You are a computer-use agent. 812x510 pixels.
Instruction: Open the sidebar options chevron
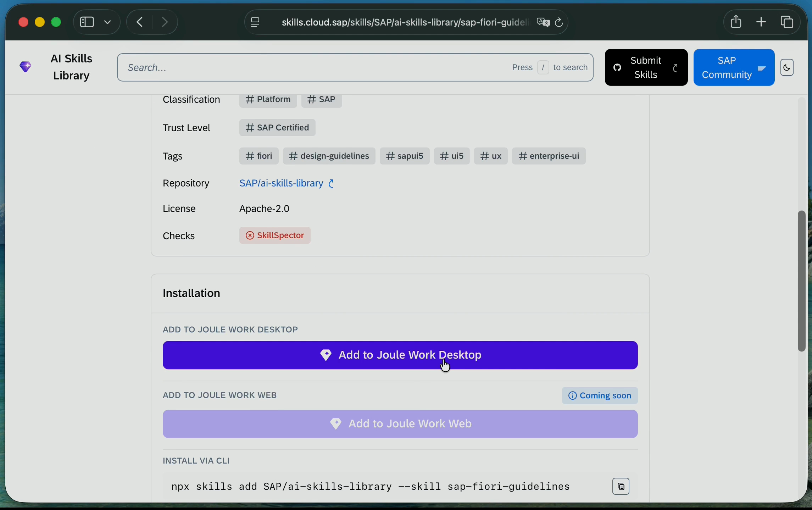click(107, 22)
